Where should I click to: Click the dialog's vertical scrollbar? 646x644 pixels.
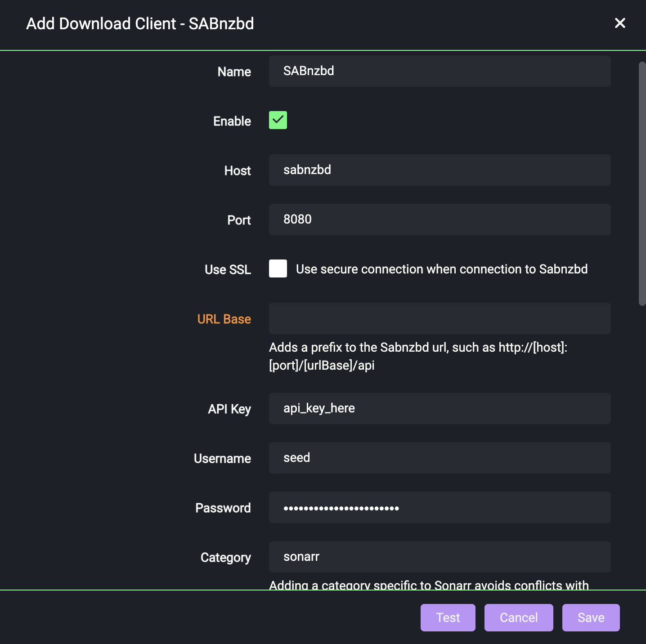click(642, 180)
